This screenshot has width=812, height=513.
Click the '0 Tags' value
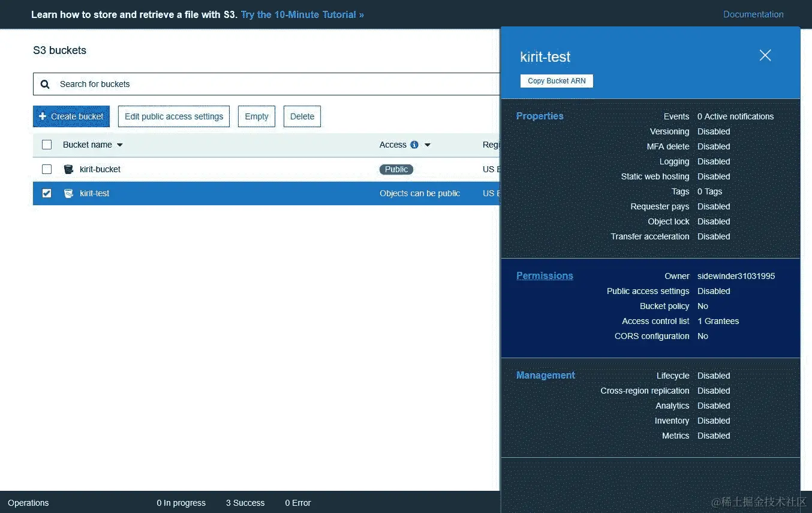click(x=709, y=191)
